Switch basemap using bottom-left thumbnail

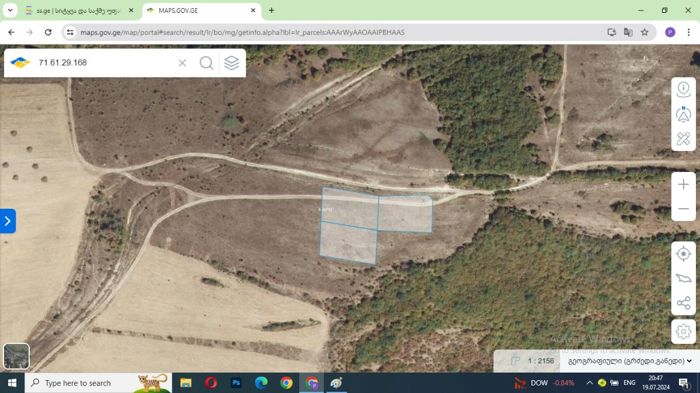coord(17,356)
